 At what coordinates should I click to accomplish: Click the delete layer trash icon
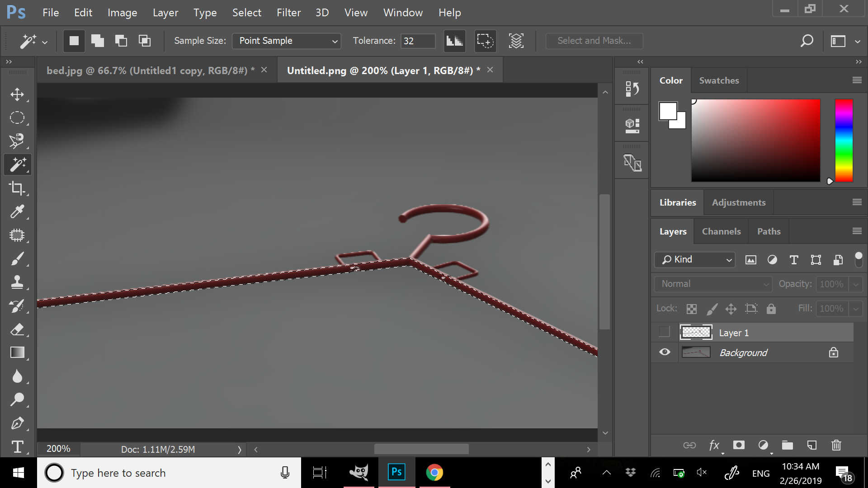click(836, 446)
